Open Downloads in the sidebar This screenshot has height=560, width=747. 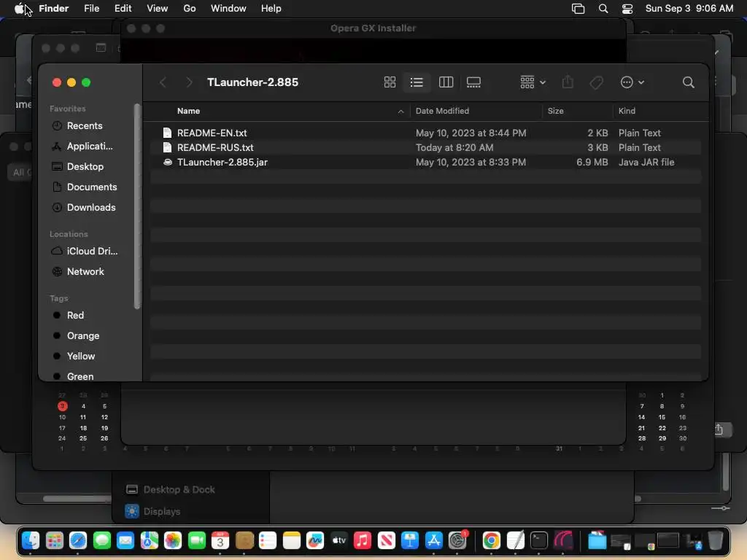pos(91,208)
